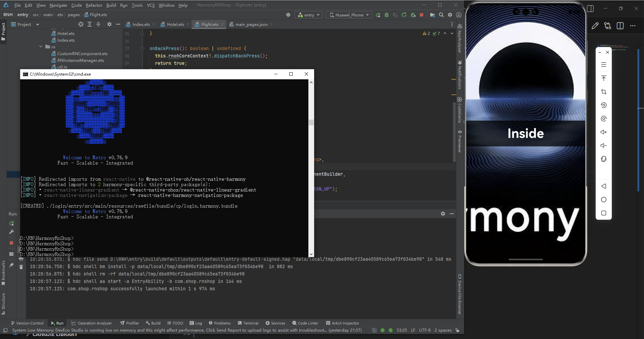Open Run panel settings with its gear icon

tap(443, 214)
